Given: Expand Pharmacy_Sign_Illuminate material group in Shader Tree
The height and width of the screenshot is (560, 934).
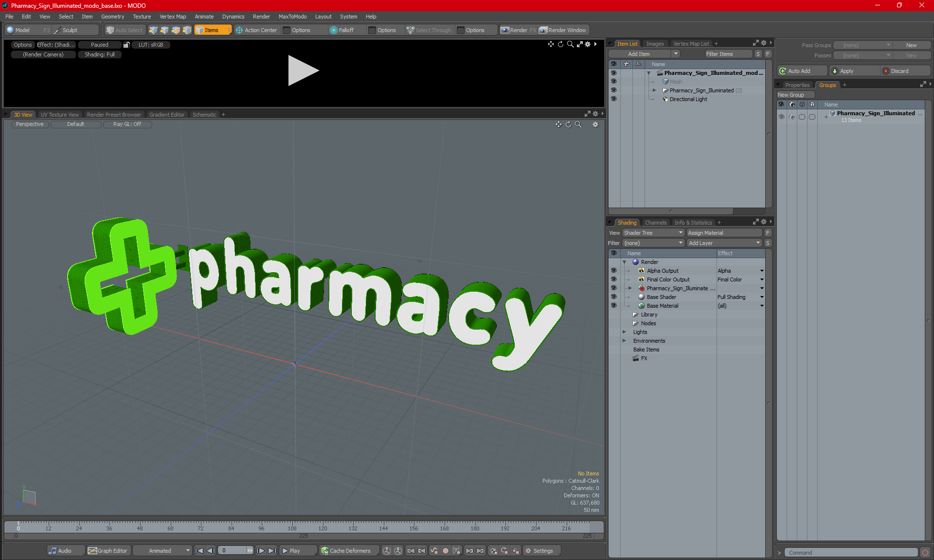Looking at the screenshot, I should 630,288.
